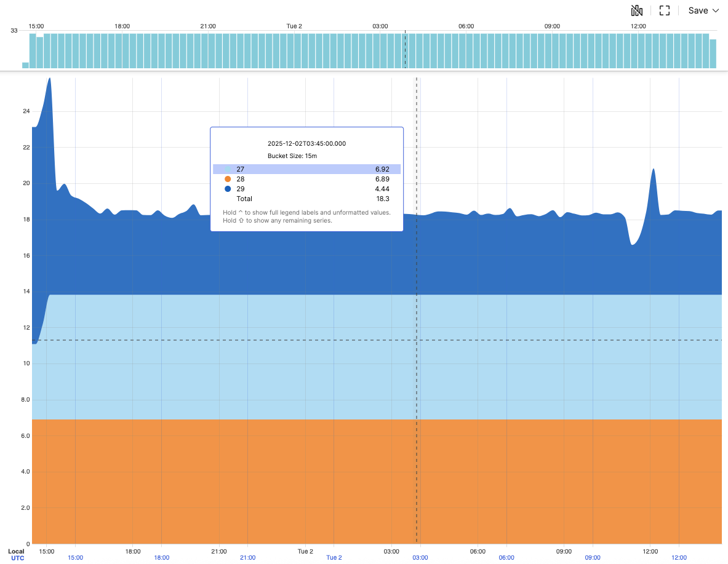Click the Bucket Size: 15m text
This screenshot has width=728, height=564.
point(292,156)
